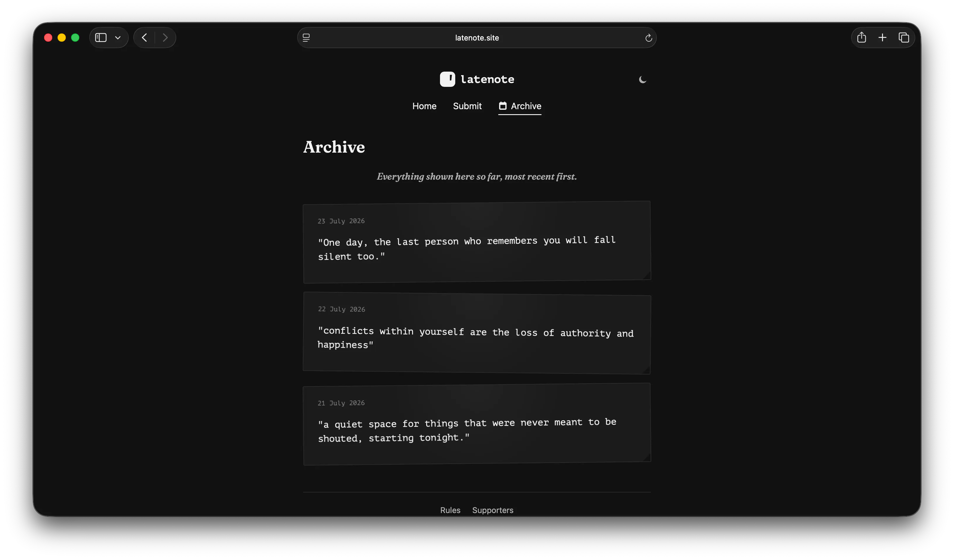Go forward to the next page
This screenshot has width=954, height=560.
coord(165,38)
